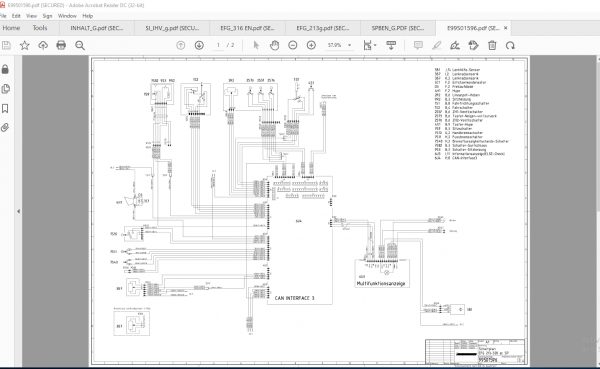The height and width of the screenshot is (369, 600).
Task: Select the highlight text pen icon
Action: pyautogui.click(x=437, y=45)
